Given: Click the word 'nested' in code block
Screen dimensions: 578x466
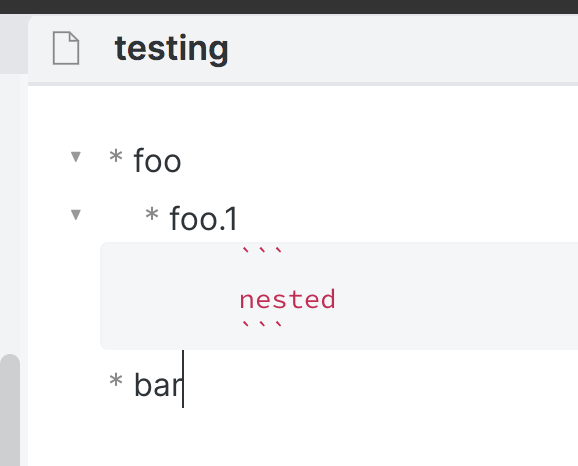Looking at the screenshot, I should click(x=288, y=299).
